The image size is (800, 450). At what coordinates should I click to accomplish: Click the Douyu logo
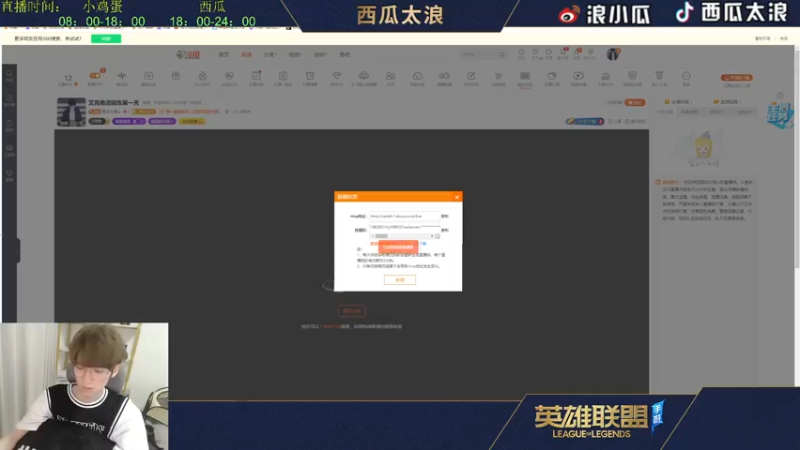(188, 55)
